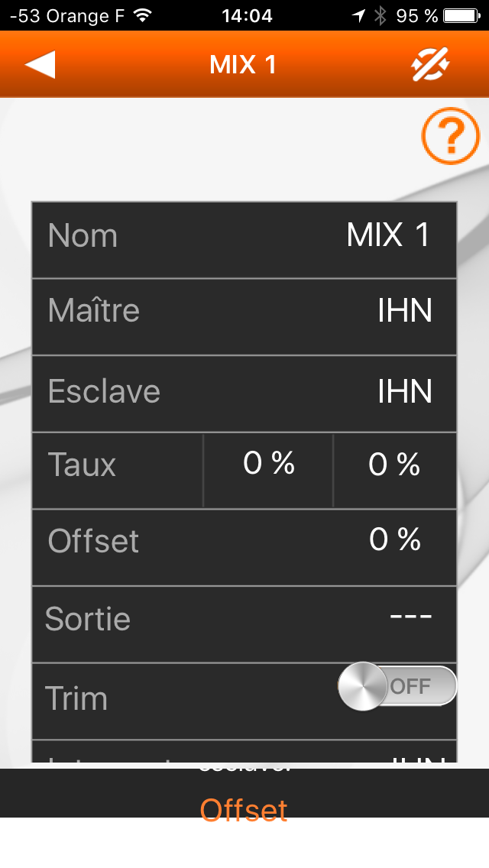Tap the 14:04 clock in status bar
The width and height of the screenshot is (489, 868).
coord(247,15)
